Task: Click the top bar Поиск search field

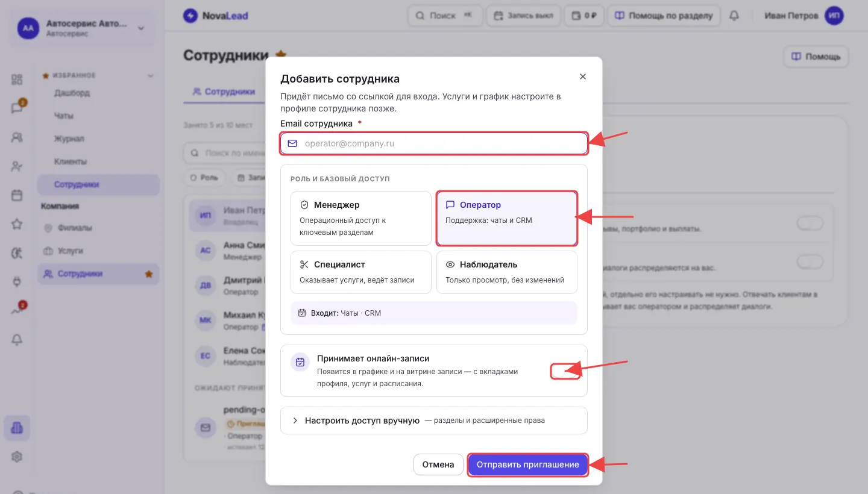Action: click(445, 16)
